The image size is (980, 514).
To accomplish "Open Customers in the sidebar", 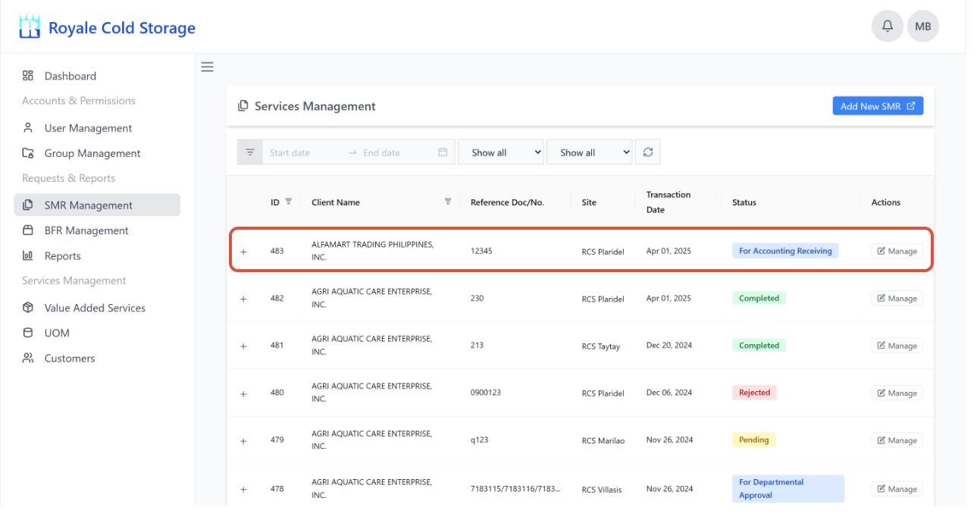I will point(97,359).
